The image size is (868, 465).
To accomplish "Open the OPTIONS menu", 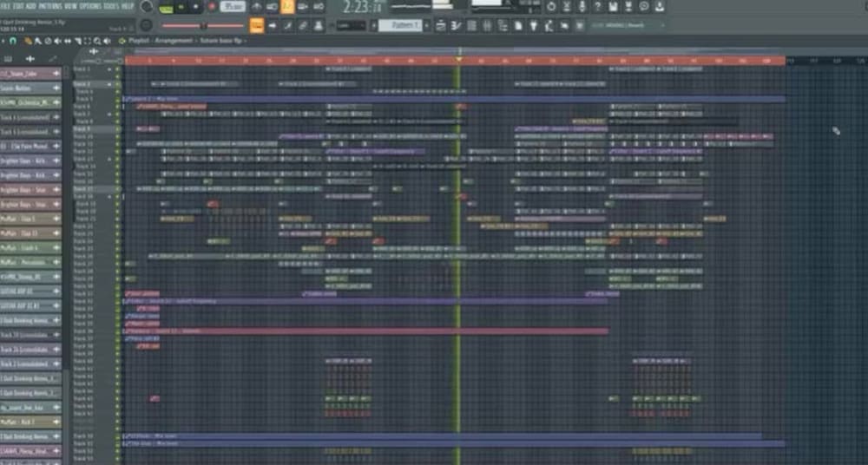I will tap(90, 6).
